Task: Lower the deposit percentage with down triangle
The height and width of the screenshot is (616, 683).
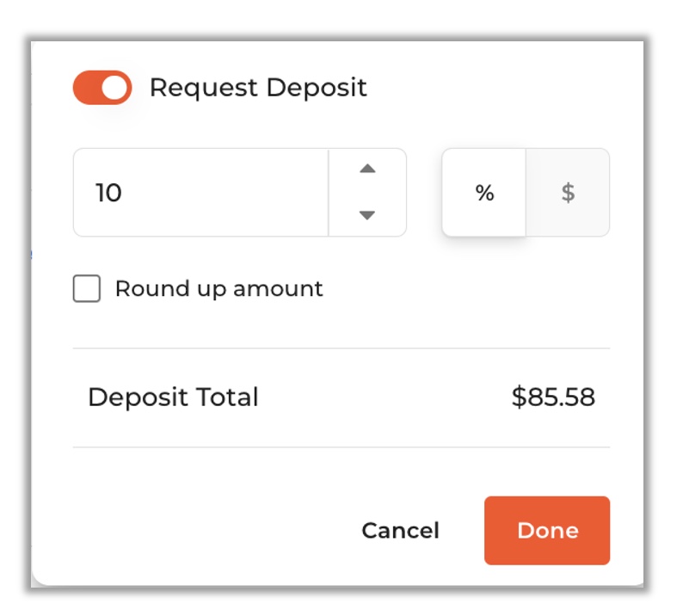Action: click(x=367, y=215)
